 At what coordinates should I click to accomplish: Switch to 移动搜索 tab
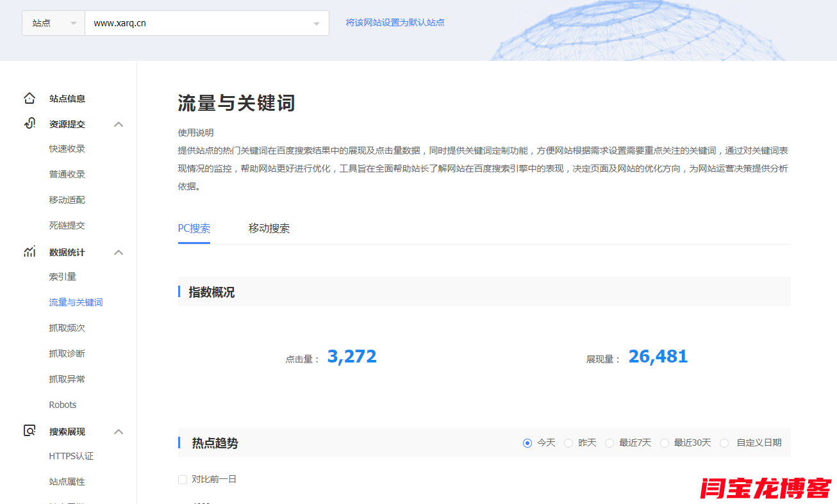point(269,229)
